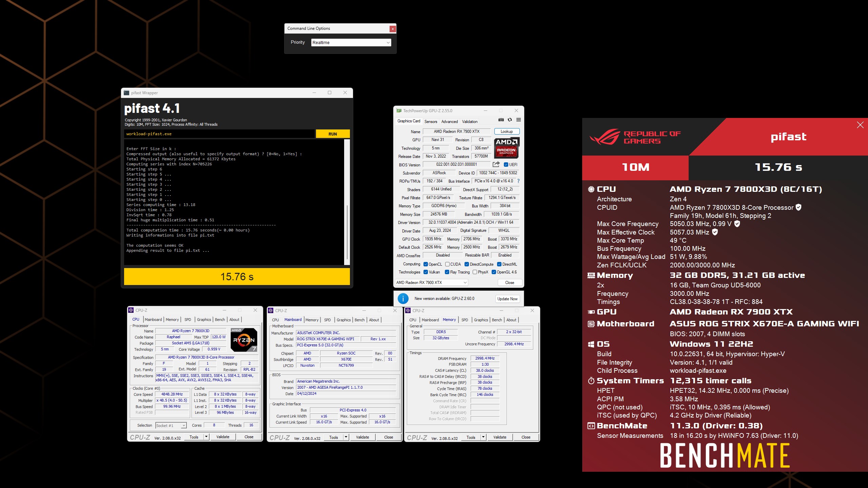Open the GPU-Z hamburger menu
This screenshot has height=488, width=868.
click(518, 120)
